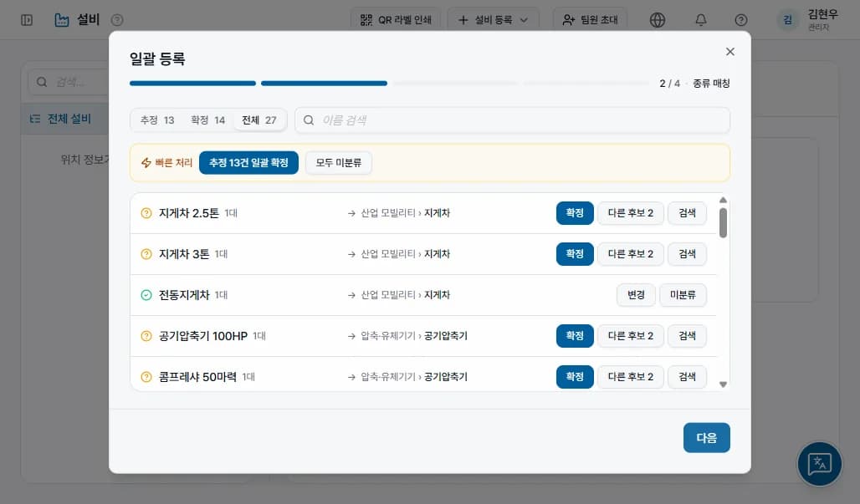The image size is (860, 504).
Task: Open 다른 후보 2 for 공기압축기 100HP
Action: 630,336
